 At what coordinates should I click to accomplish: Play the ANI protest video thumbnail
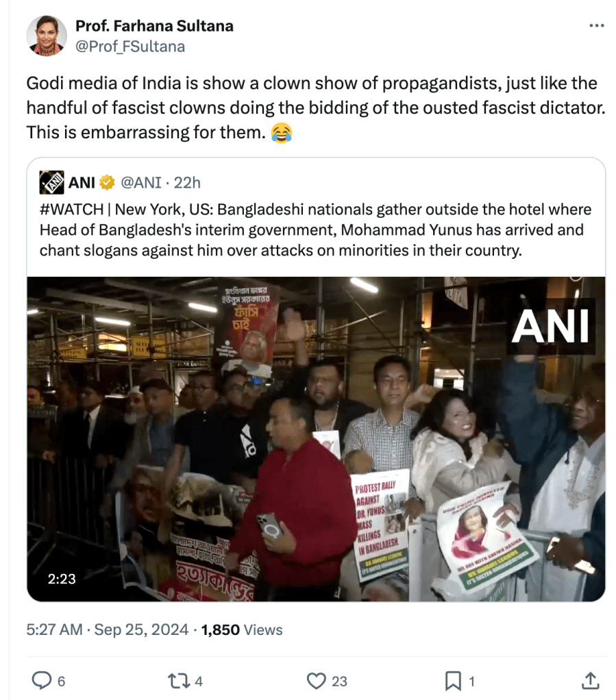pyautogui.click(x=316, y=439)
